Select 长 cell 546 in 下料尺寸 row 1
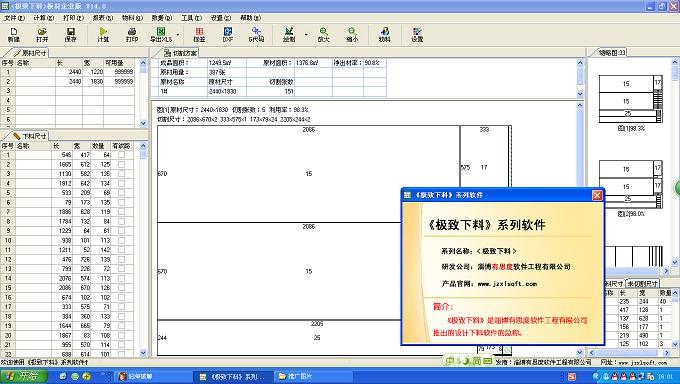The image size is (680, 384). point(62,154)
